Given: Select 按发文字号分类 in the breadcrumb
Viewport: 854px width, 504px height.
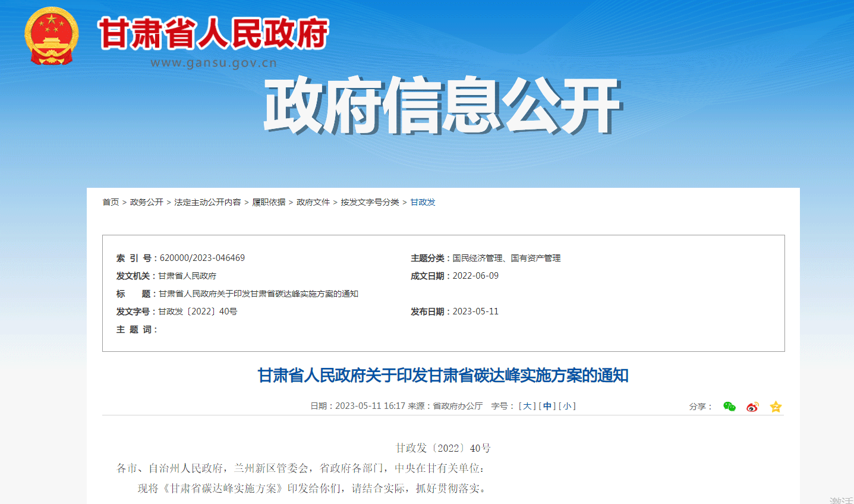Looking at the screenshot, I should point(370,202).
